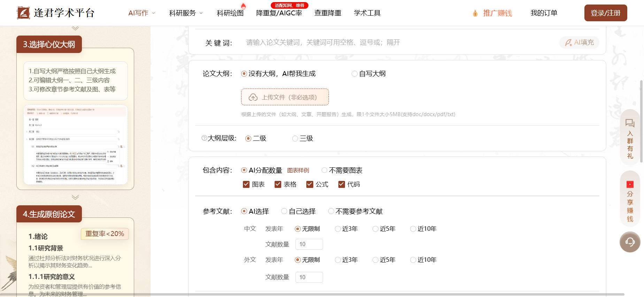Open 降重复/AIGC率 menu item
Viewport: 644px width, 297px height.
click(x=279, y=13)
